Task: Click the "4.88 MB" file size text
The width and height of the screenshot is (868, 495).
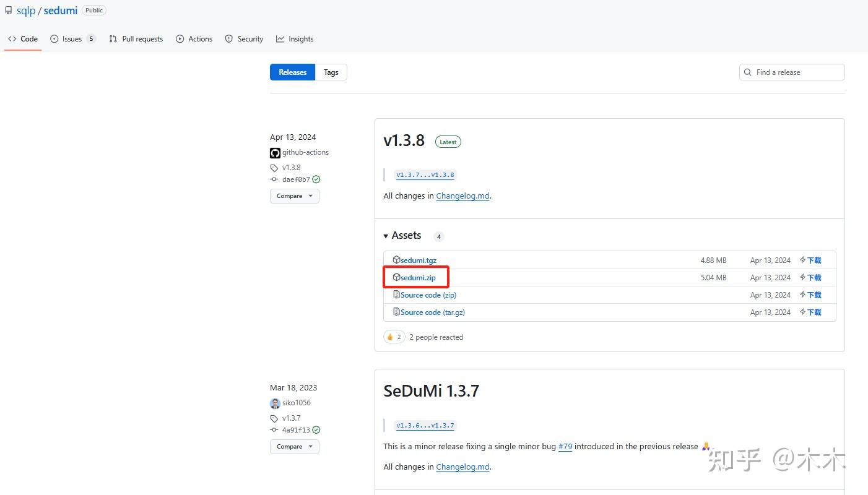Action: pyautogui.click(x=714, y=260)
